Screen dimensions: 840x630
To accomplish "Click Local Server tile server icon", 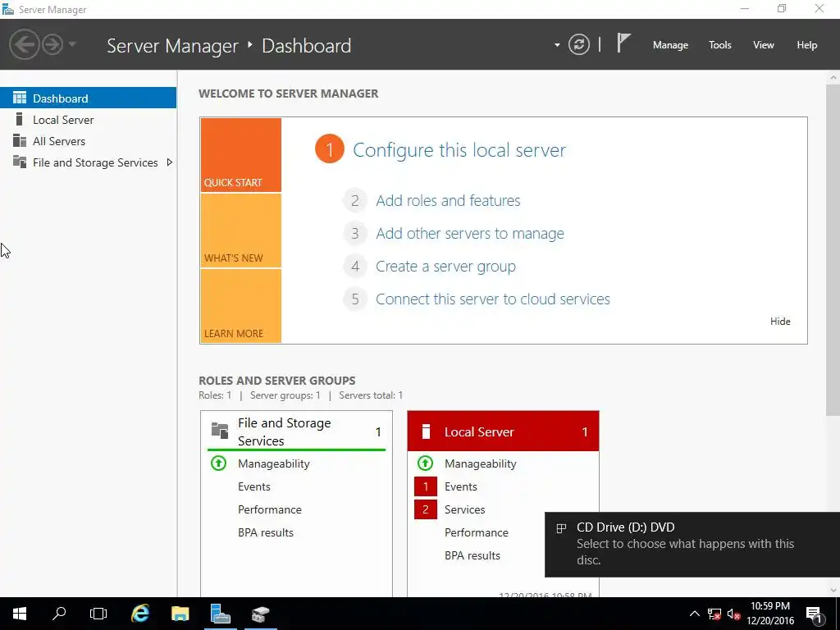I will click(426, 431).
